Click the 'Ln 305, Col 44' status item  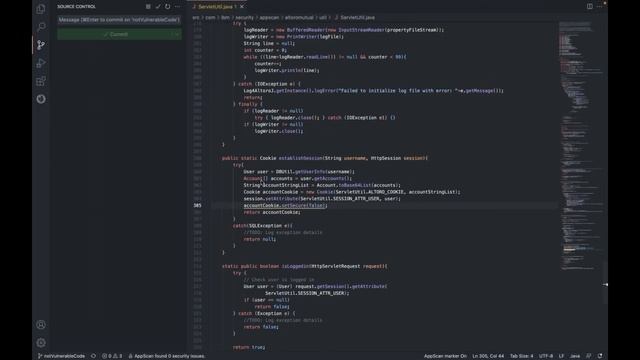click(x=488, y=356)
